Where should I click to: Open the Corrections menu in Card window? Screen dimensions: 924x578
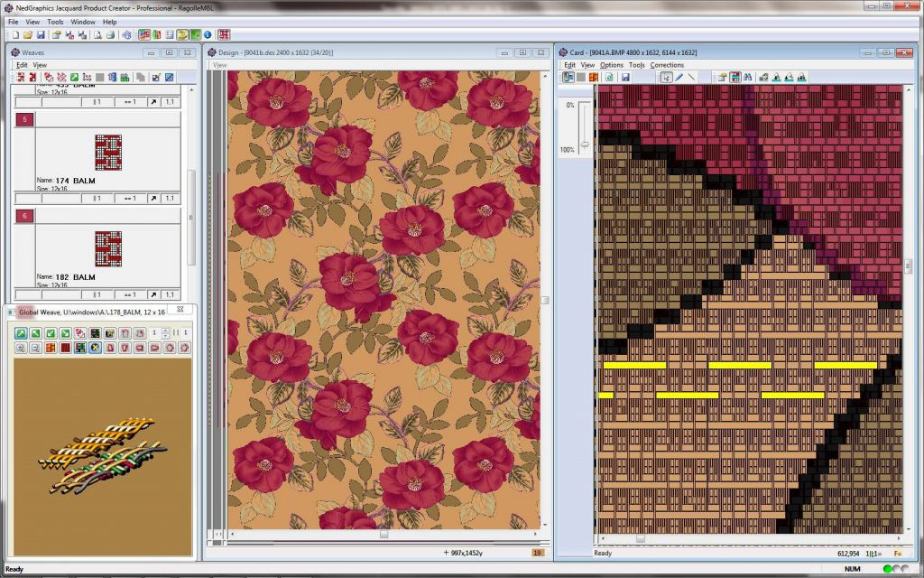click(x=667, y=65)
